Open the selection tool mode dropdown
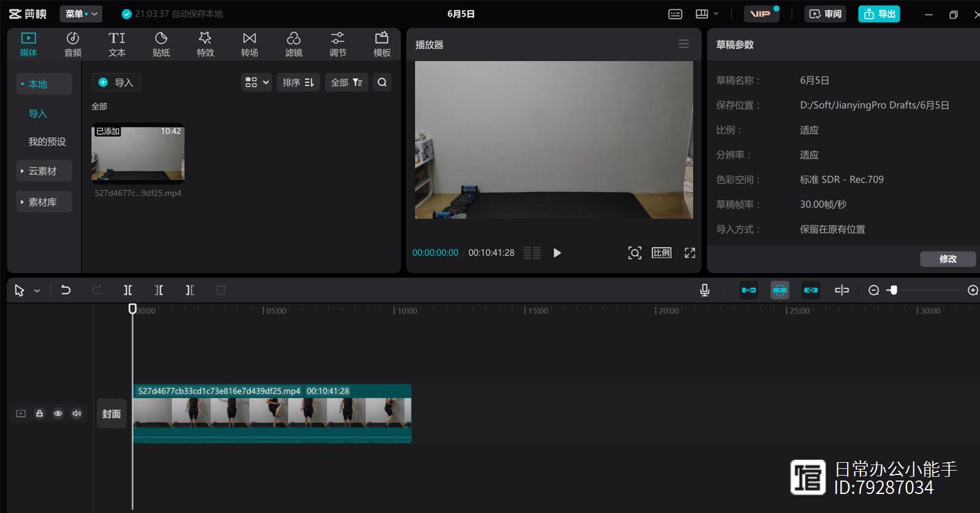This screenshot has width=980, height=513. (37, 291)
